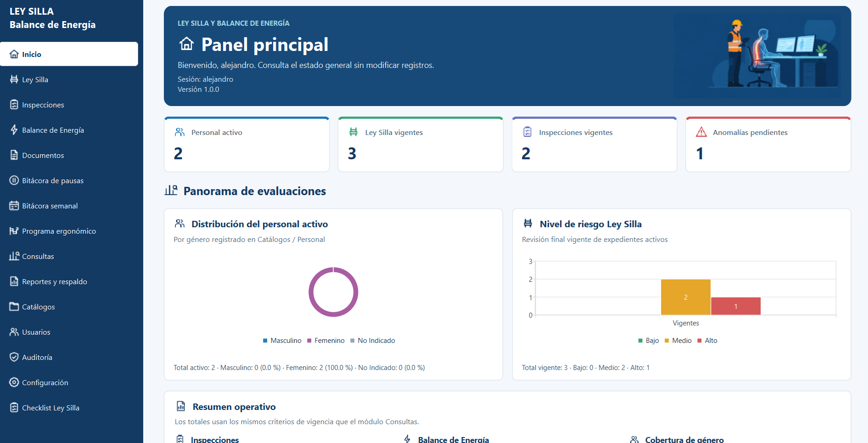Click the Configuración gear icon
The image size is (868, 443).
[14, 382]
